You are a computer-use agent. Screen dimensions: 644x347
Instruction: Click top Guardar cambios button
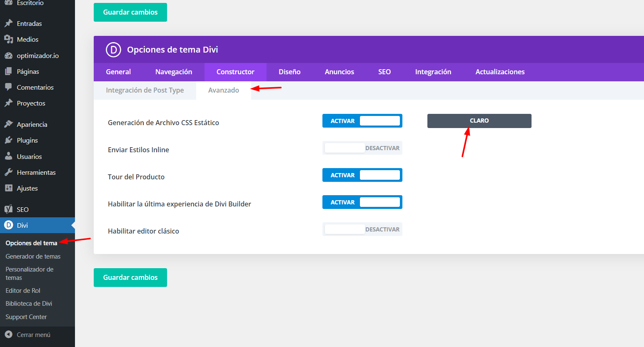pyautogui.click(x=130, y=12)
